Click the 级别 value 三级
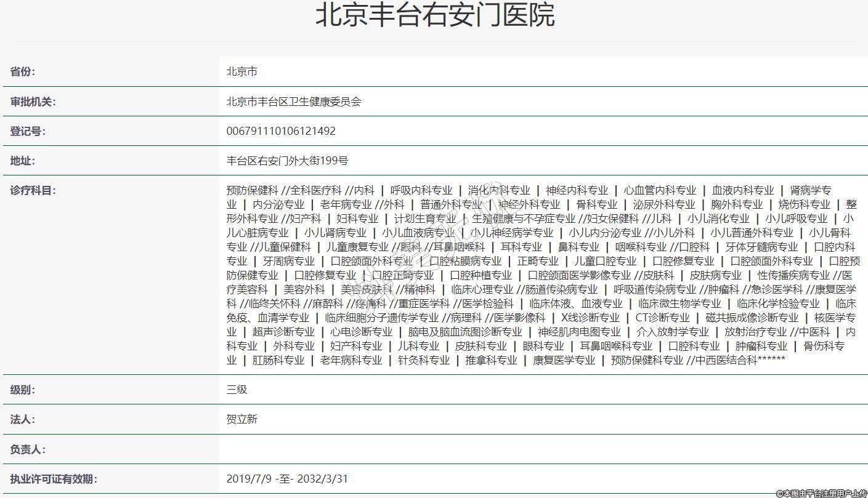The height and width of the screenshot is (498, 868). pyautogui.click(x=237, y=390)
